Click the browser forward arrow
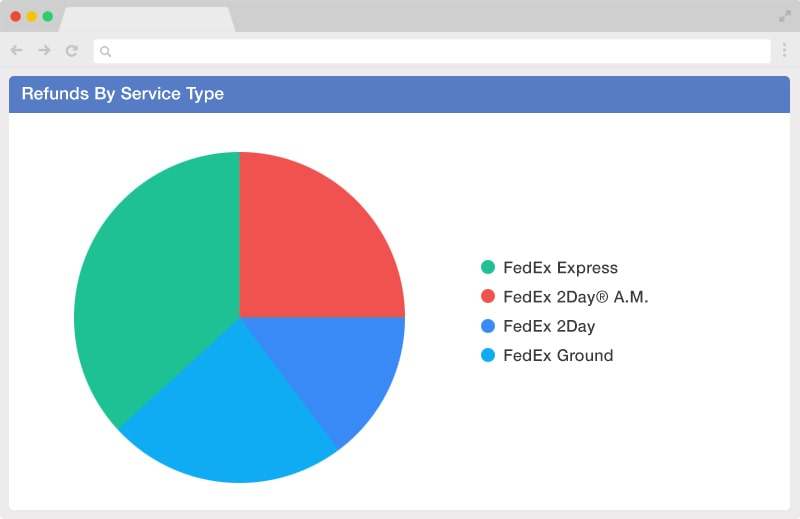This screenshot has height=519, width=800. [44, 50]
